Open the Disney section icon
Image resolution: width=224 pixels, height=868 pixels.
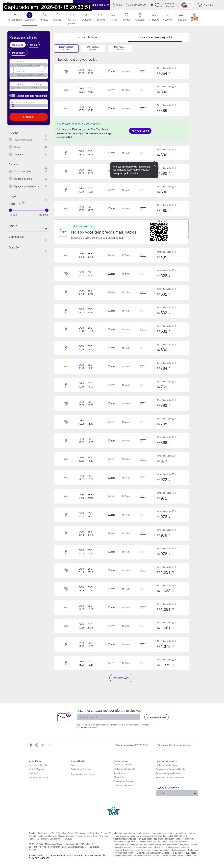click(127, 15)
